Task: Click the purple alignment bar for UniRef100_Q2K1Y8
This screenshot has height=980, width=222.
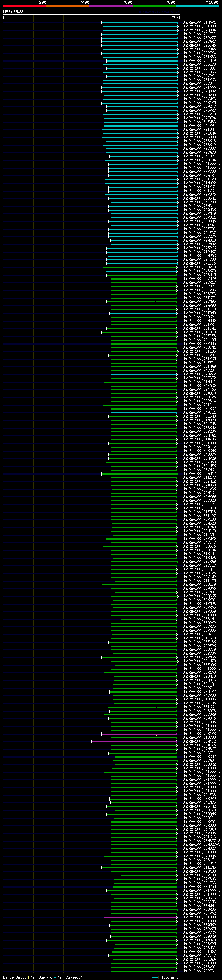Action: coord(139,734)
